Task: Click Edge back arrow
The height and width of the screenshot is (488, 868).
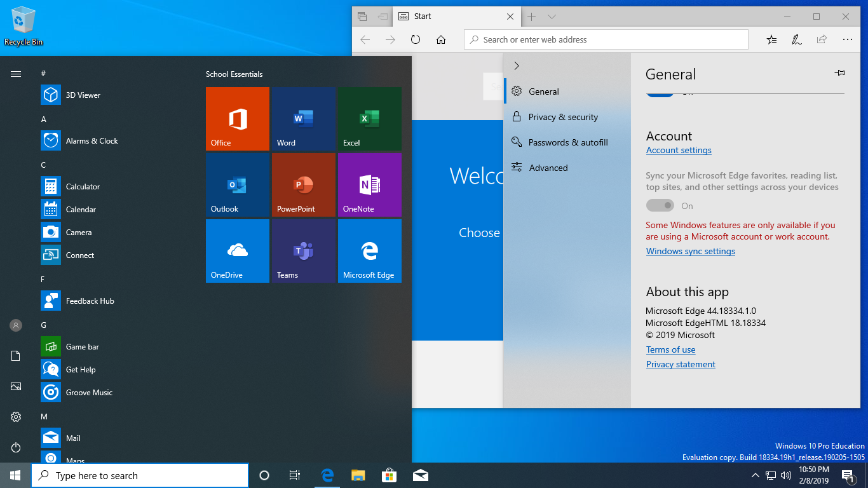Action: click(x=365, y=39)
